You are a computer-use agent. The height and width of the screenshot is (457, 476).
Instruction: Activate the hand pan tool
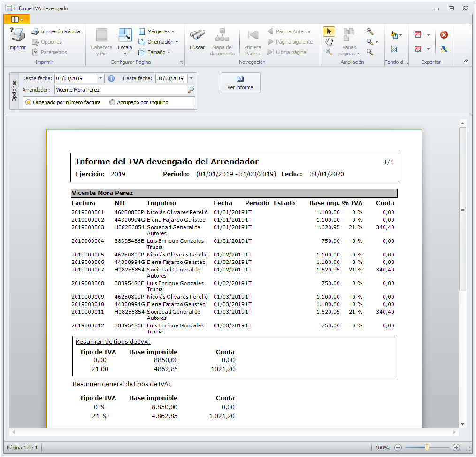click(329, 42)
